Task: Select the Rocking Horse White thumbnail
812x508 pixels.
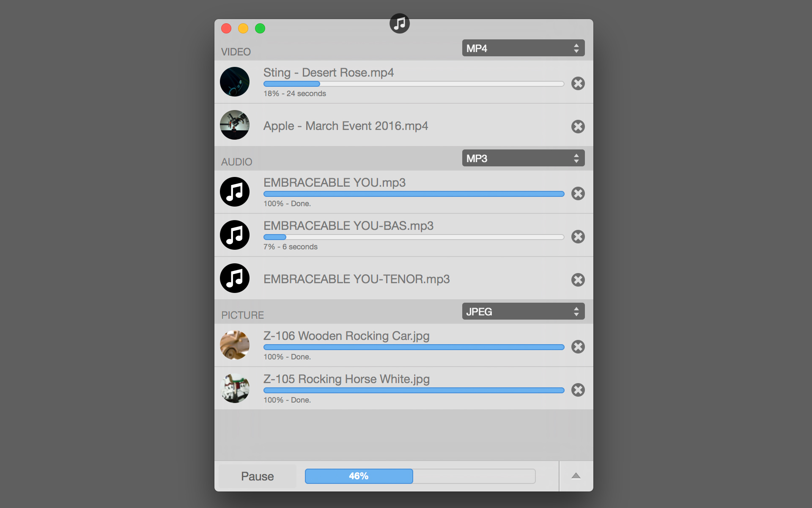Action: coord(235,388)
